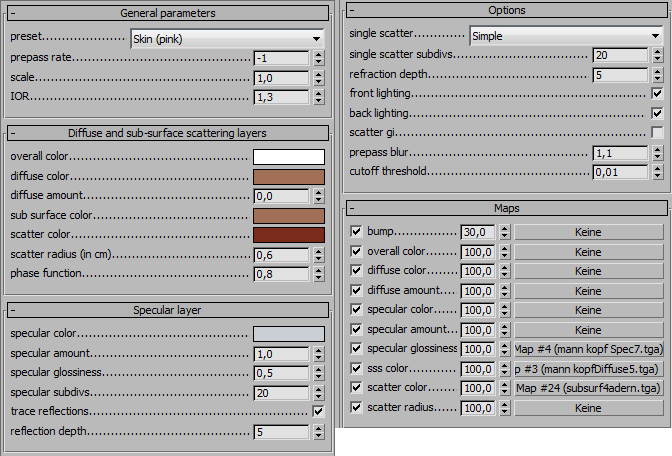Click the specular amount map slot Keine
The height and width of the screenshot is (456, 672).
pyautogui.click(x=588, y=330)
